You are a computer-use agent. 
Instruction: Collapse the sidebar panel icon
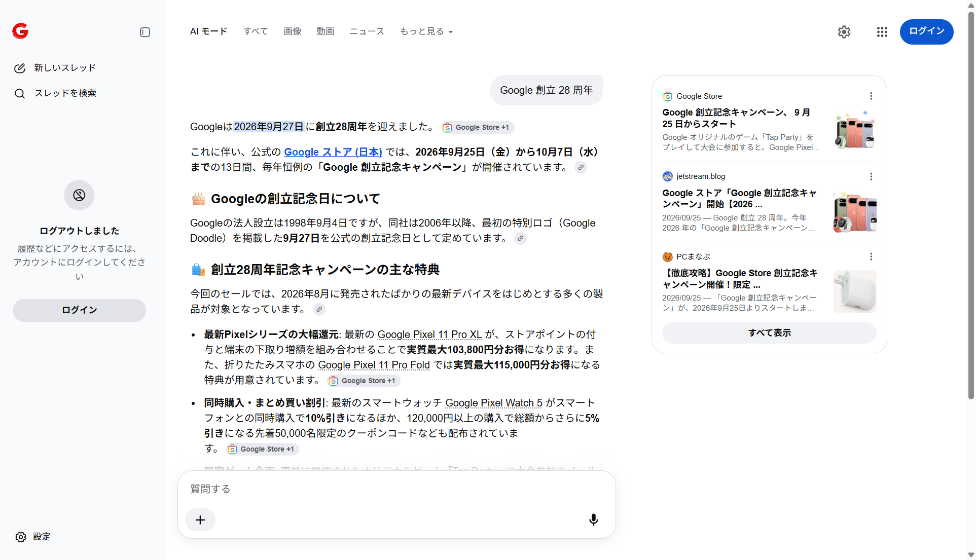coord(145,32)
